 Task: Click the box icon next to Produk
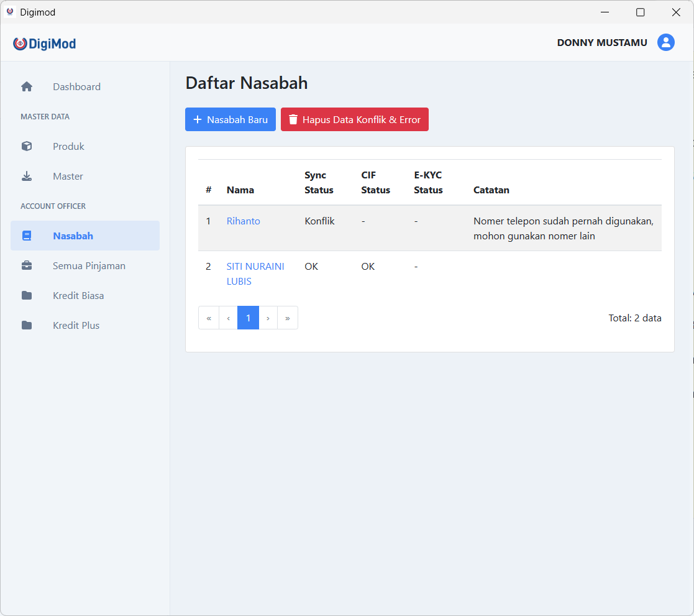pos(27,147)
